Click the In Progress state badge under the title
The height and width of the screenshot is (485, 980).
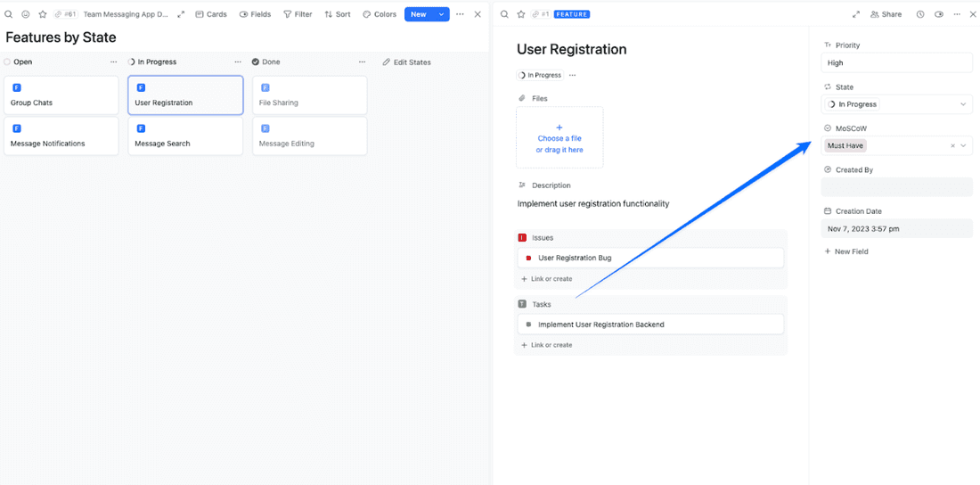click(540, 75)
